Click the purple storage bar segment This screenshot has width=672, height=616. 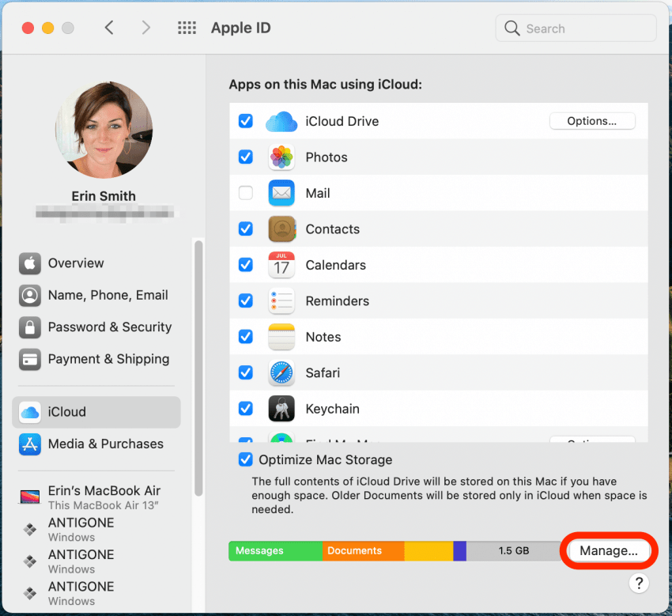[x=460, y=551]
